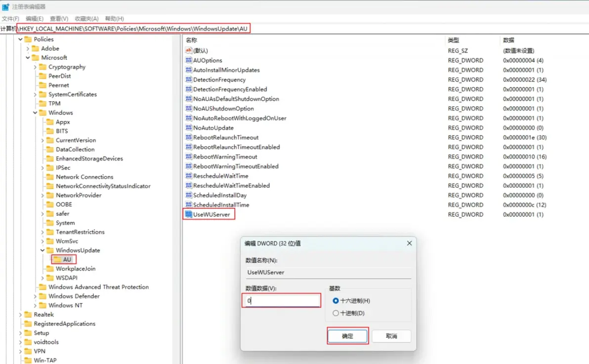Image resolution: width=589 pixels, height=364 pixels.
Task: Click the Registry Editor app icon in title bar
Action: tap(5, 7)
